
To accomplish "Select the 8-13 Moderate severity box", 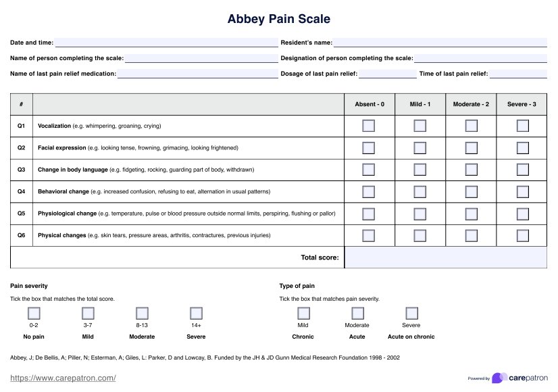I will point(142,313).
